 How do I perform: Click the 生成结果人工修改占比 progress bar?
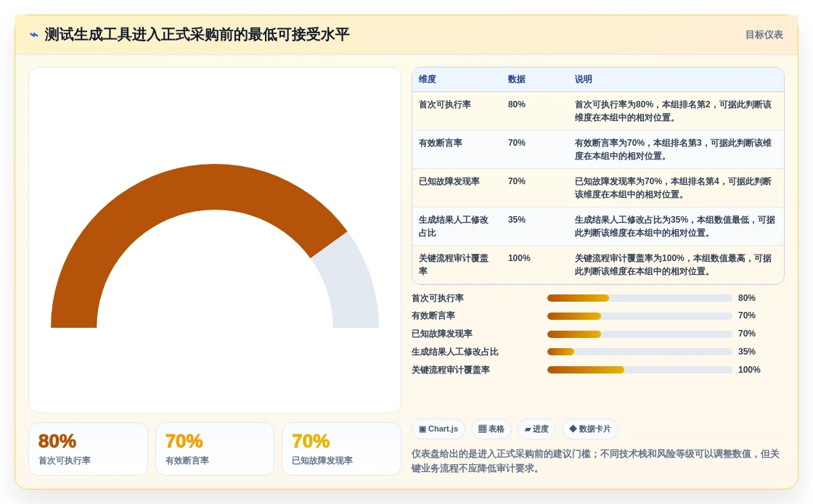(x=640, y=352)
